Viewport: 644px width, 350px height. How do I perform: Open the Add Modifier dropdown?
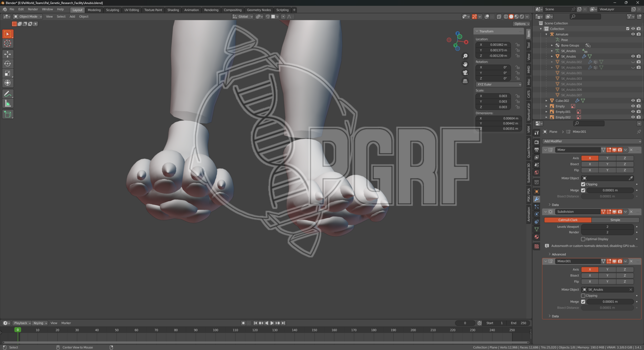click(x=592, y=141)
